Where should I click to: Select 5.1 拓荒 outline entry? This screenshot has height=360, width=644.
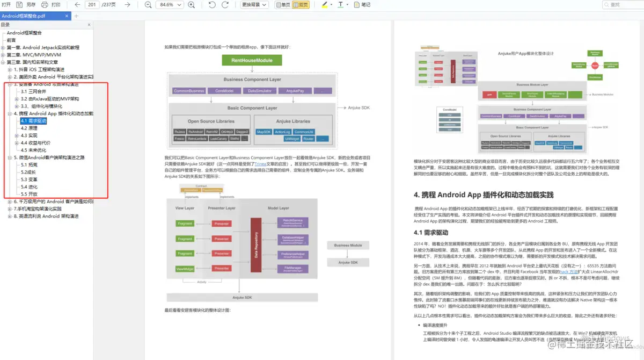(x=29, y=165)
